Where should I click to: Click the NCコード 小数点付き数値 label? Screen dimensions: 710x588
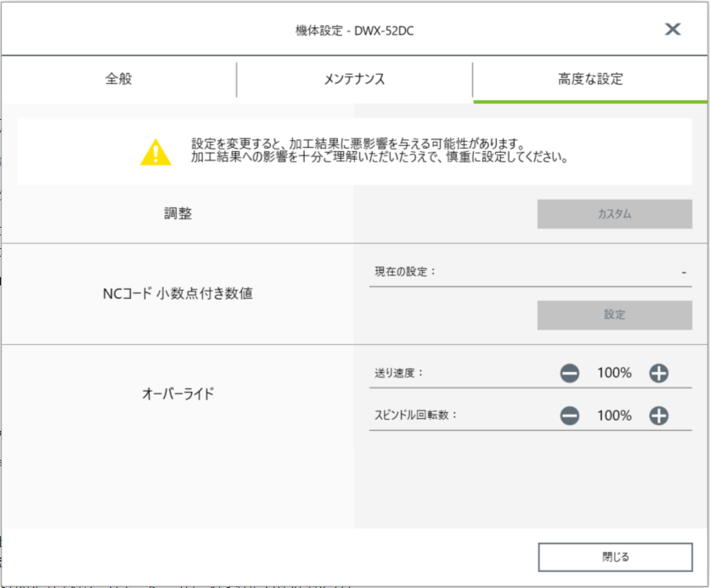(177, 293)
